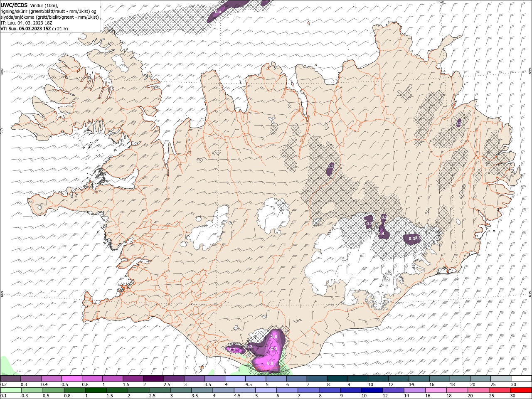Click the 0.8 value in the pink south coast blob

pos(270,364)
